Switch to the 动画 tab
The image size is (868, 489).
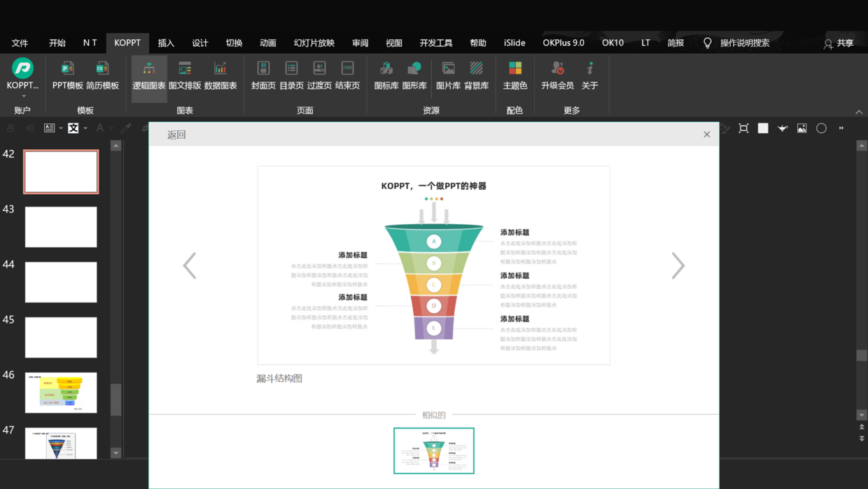click(x=268, y=43)
